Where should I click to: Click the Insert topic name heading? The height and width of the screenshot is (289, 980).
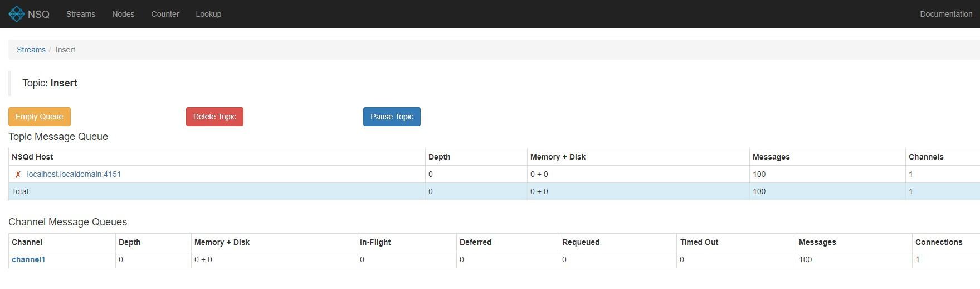pos(64,83)
